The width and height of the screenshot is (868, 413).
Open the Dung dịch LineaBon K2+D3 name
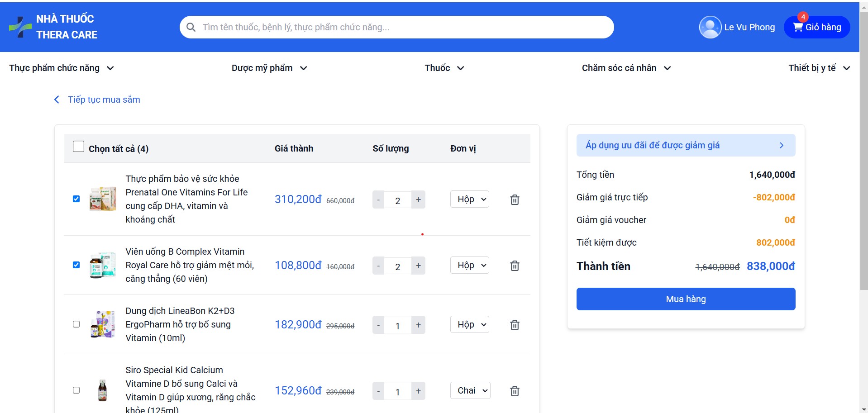tap(180, 324)
